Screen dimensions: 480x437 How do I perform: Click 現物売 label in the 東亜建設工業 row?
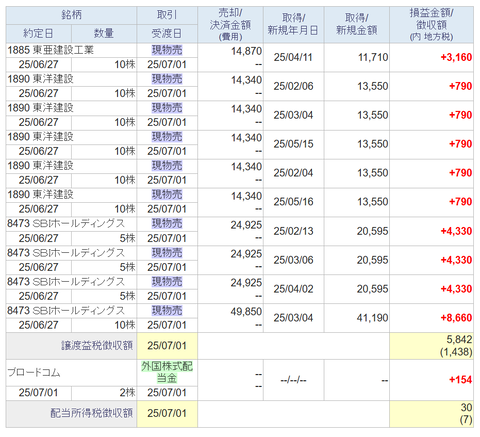coord(167,50)
